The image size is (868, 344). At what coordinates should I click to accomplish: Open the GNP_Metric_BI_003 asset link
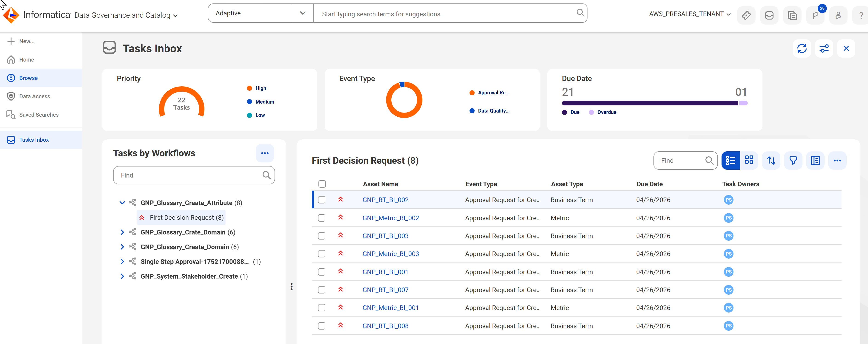390,254
